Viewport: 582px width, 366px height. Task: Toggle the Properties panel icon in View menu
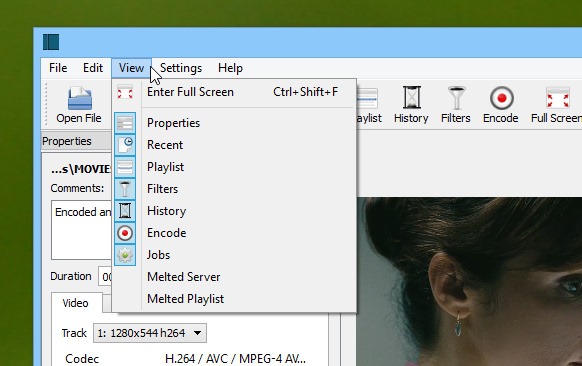pyautogui.click(x=125, y=123)
